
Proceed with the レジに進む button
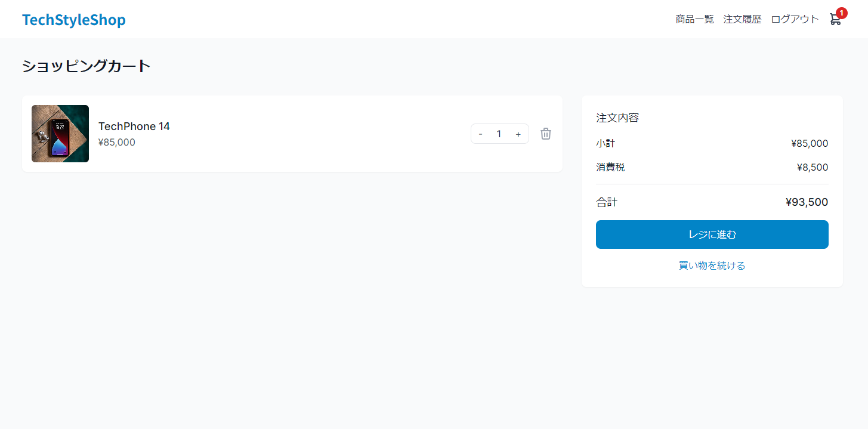click(712, 234)
